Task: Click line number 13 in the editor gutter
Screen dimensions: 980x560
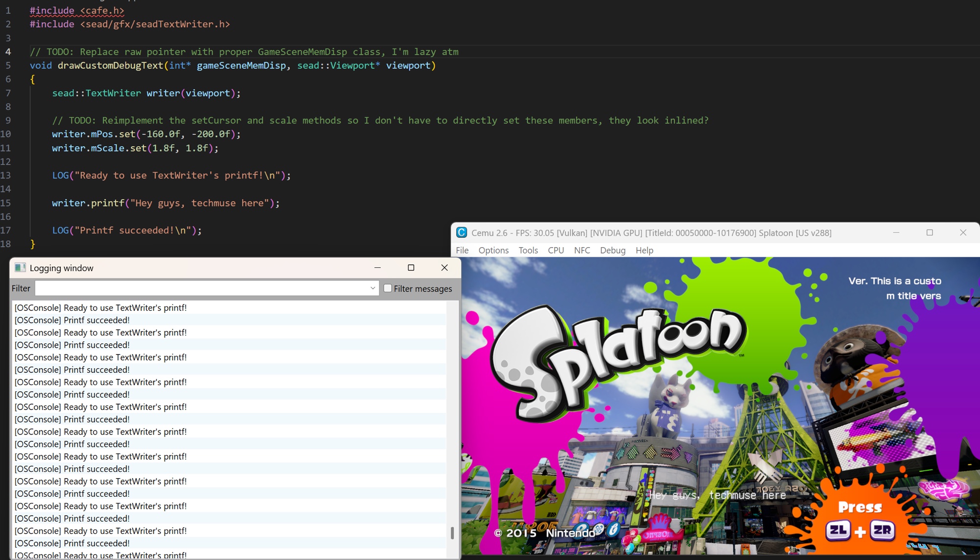Action: (6, 175)
